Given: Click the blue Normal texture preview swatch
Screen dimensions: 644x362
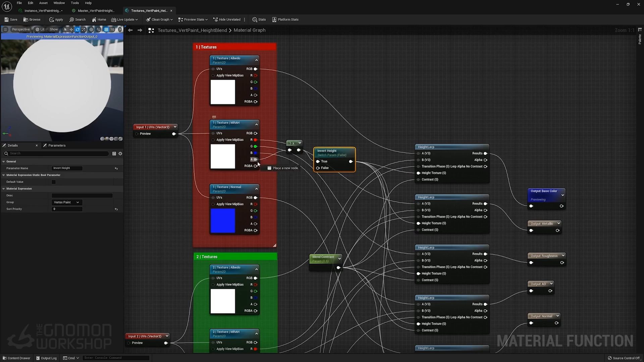Looking at the screenshot, I should pyautogui.click(x=223, y=221).
